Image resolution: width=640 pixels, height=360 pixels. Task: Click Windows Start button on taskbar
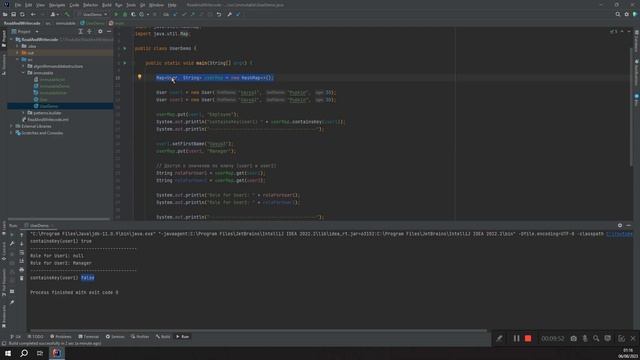(8, 353)
